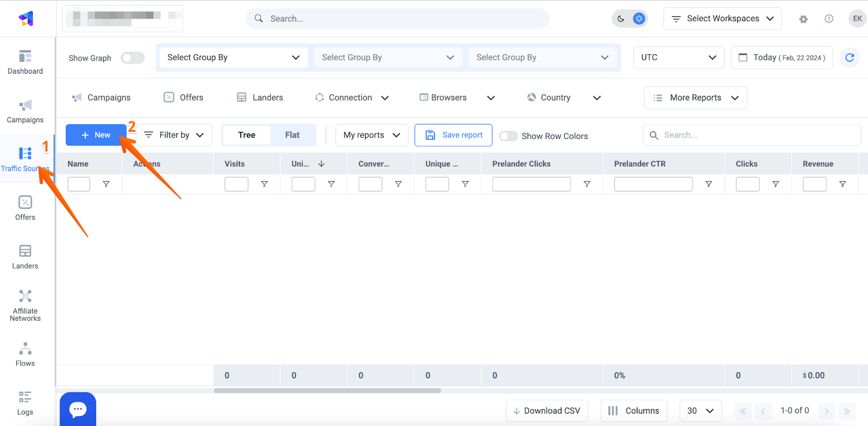868x426 pixels.
Task: Enable the Show Row Colors switch
Action: pos(508,136)
